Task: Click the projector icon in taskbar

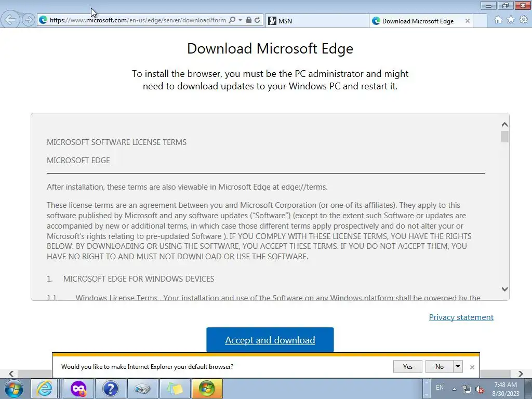Action: [142, 389]
